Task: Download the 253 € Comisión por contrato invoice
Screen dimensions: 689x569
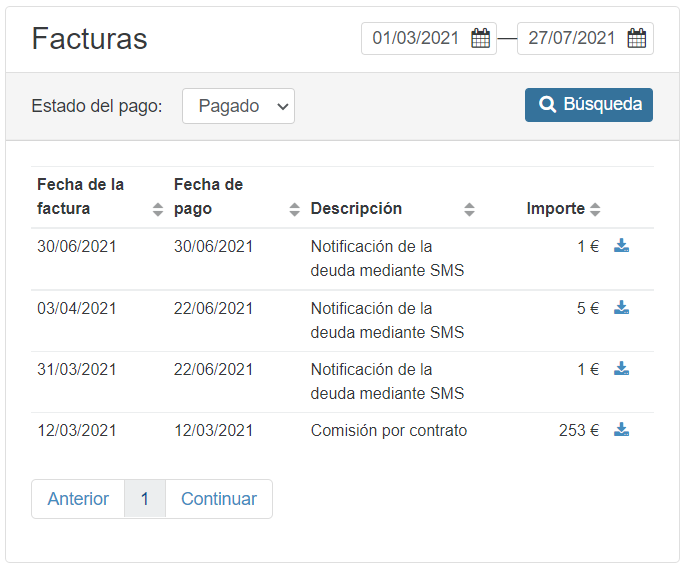Action: (621, 430)
